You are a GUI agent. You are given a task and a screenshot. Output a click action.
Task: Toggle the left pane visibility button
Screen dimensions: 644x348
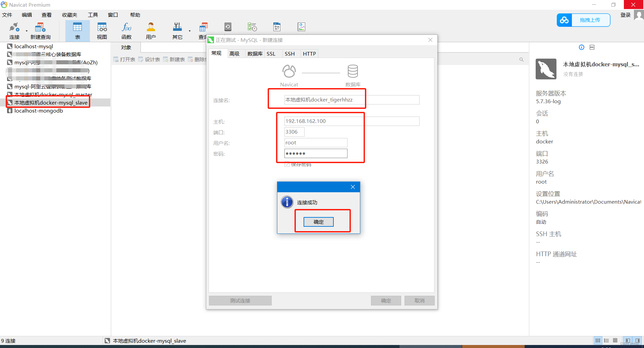(628, 340)
